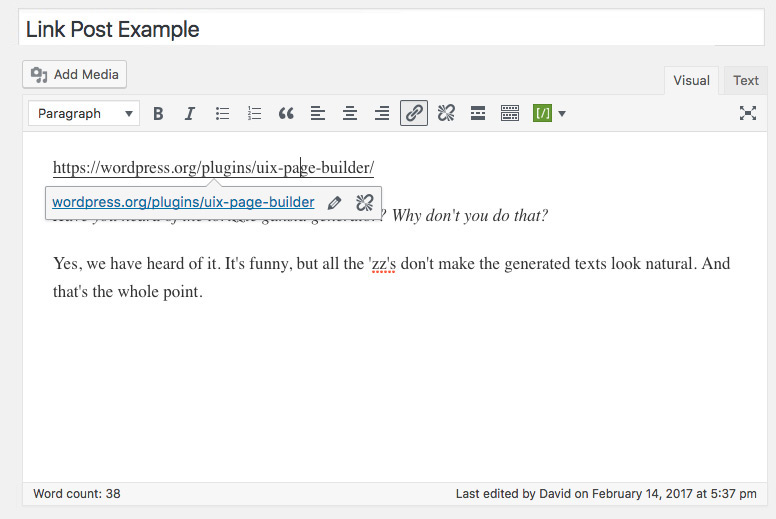Align text right

(x=382, y=114)
